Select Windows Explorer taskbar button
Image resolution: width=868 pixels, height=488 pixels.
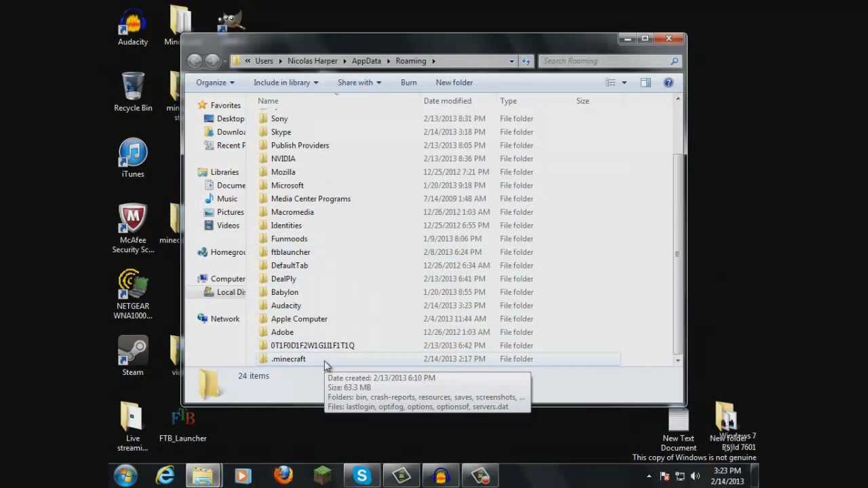tap(202, 476)
